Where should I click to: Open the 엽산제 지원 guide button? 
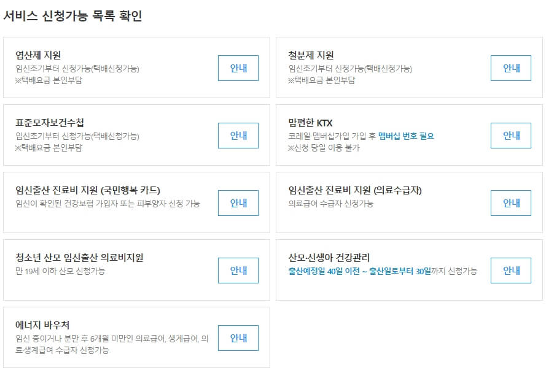[x=238, y=68]
